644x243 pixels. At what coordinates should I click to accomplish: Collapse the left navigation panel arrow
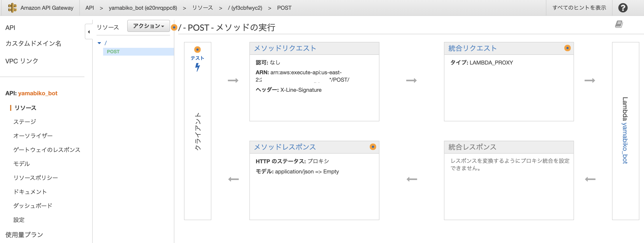(89, 32)
